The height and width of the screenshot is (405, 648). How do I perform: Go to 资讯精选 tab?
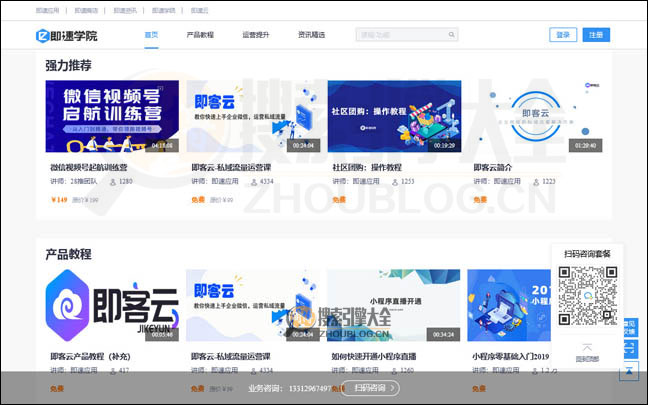click(x=311, y=35)
